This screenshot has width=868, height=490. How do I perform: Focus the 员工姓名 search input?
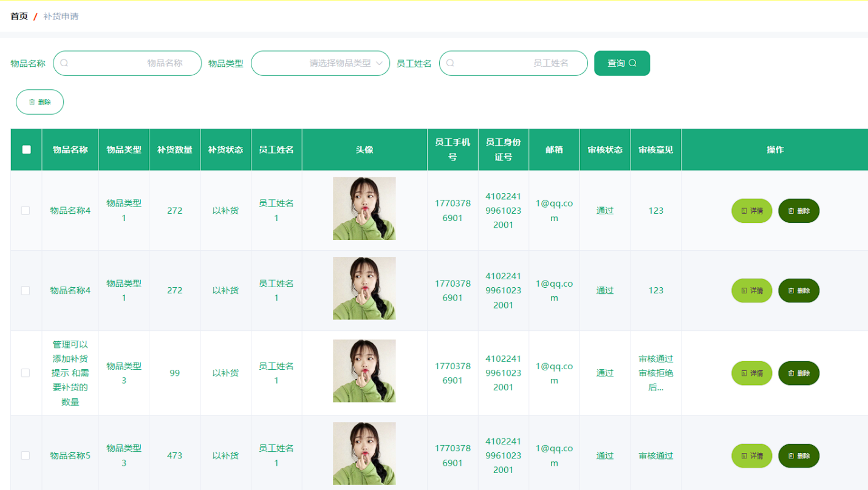(x=513, y=63)
